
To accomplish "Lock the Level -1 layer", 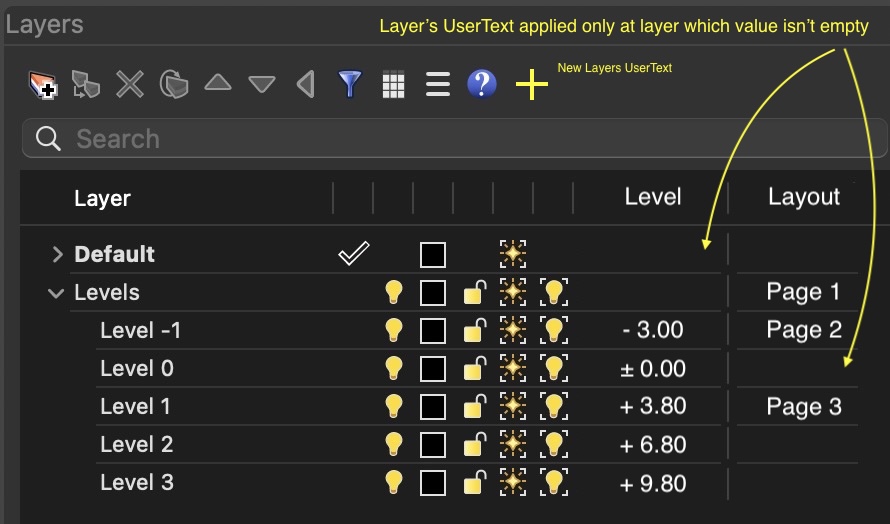I will (475, 331).
